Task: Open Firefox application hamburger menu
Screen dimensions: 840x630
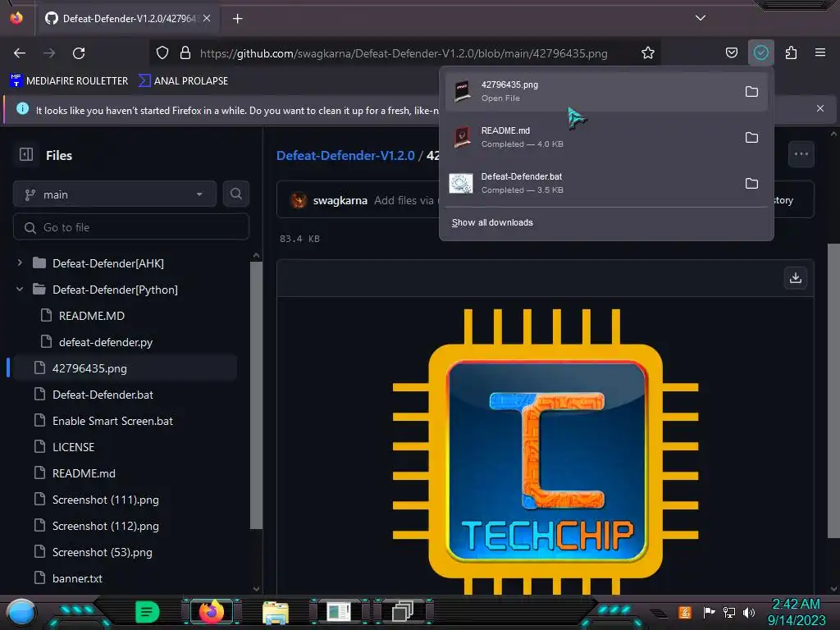Action: coord(820,53)
